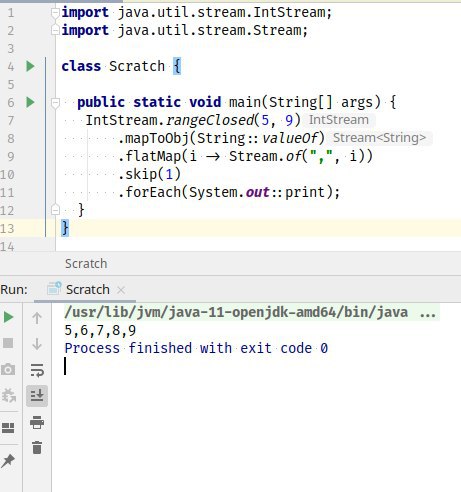Restore layout icon in Run sidebar
The width and height of the screenshot is (461, 492).
8,428
